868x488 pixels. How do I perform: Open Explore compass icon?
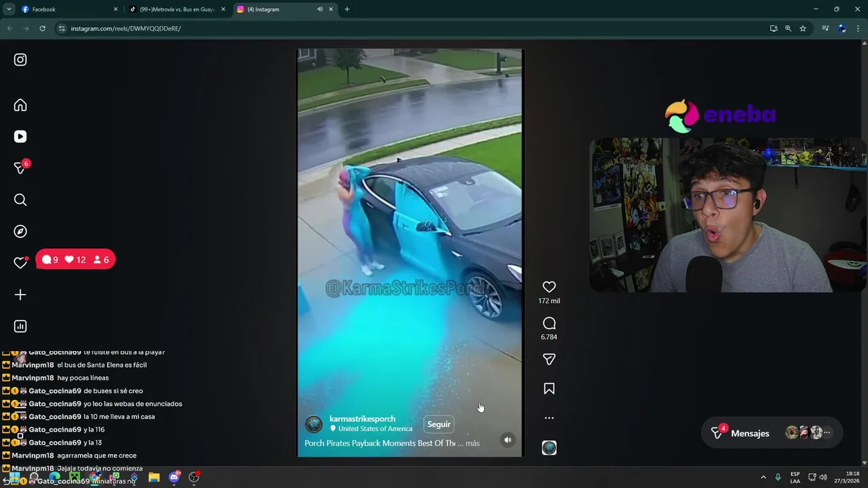tap(20, 231)
